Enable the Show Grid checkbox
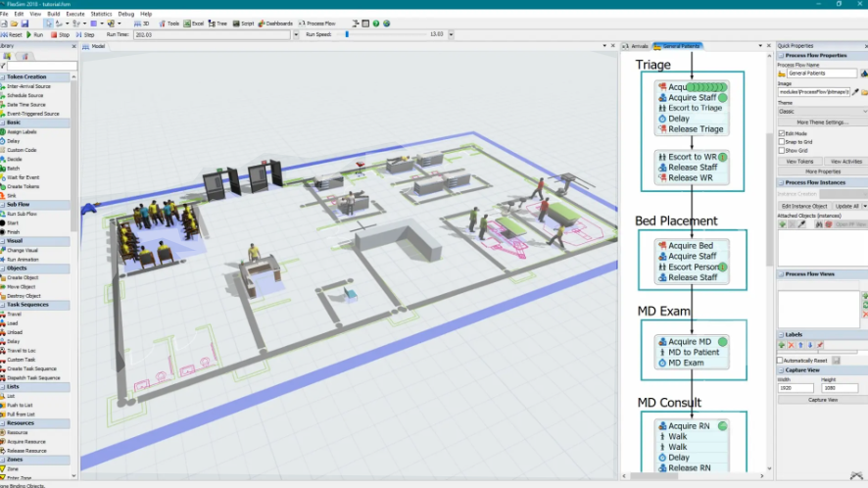Screen dimensions: 868x488 point(782,150)
